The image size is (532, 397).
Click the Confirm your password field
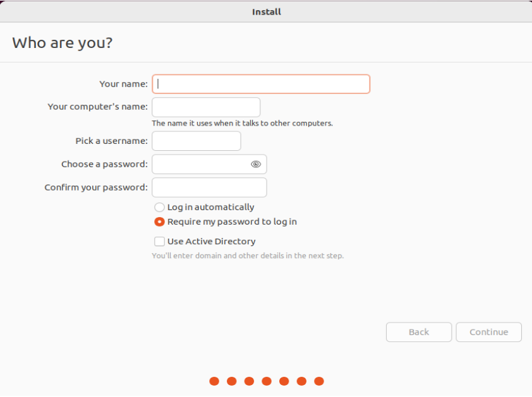(x=209, y=187)
